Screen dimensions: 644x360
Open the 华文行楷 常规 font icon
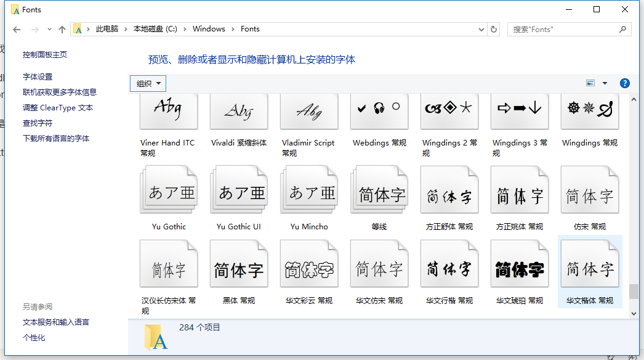(x=449, y=263)
